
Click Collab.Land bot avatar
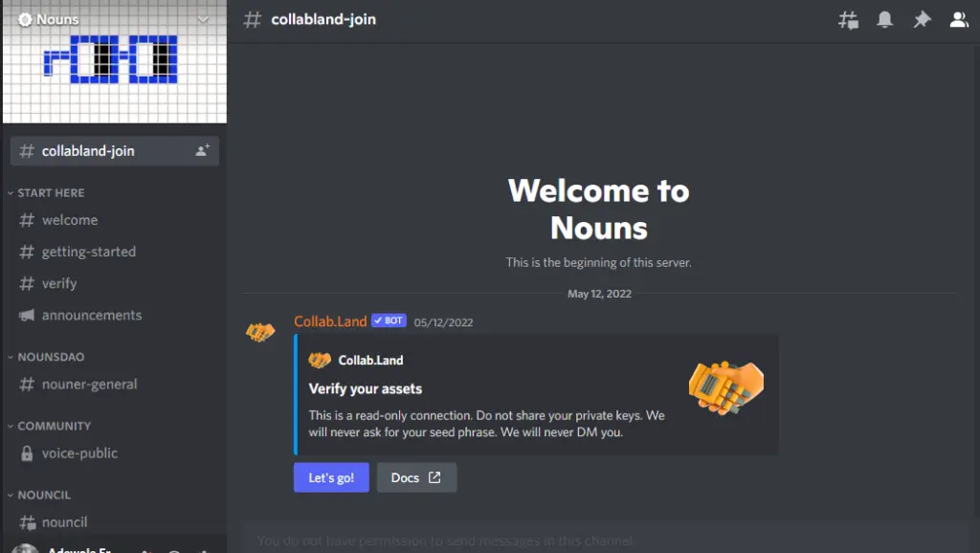coord(260,331)
